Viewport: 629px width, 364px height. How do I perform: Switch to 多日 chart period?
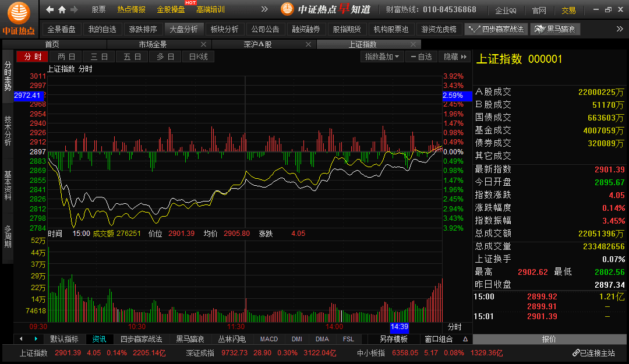[165, 57]
